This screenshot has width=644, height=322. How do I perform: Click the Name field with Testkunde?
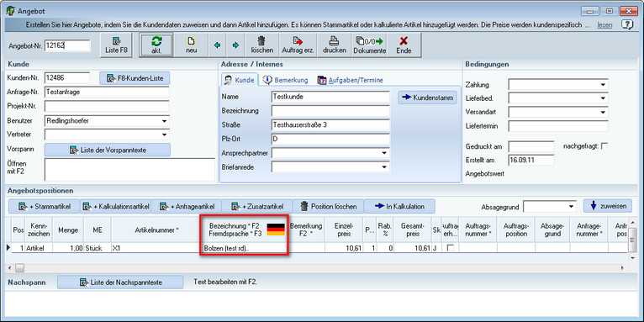tap(330, 97)
